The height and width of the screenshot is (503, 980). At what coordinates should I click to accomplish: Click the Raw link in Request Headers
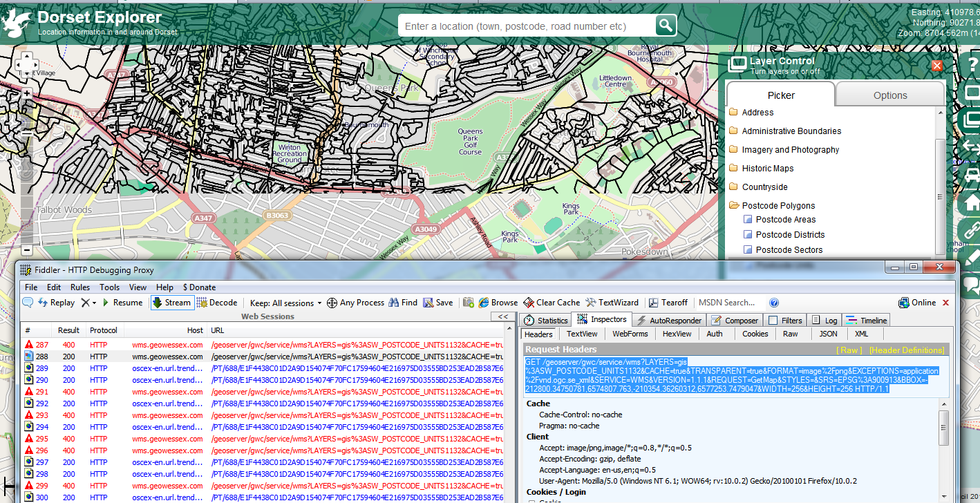pos(849,350)
